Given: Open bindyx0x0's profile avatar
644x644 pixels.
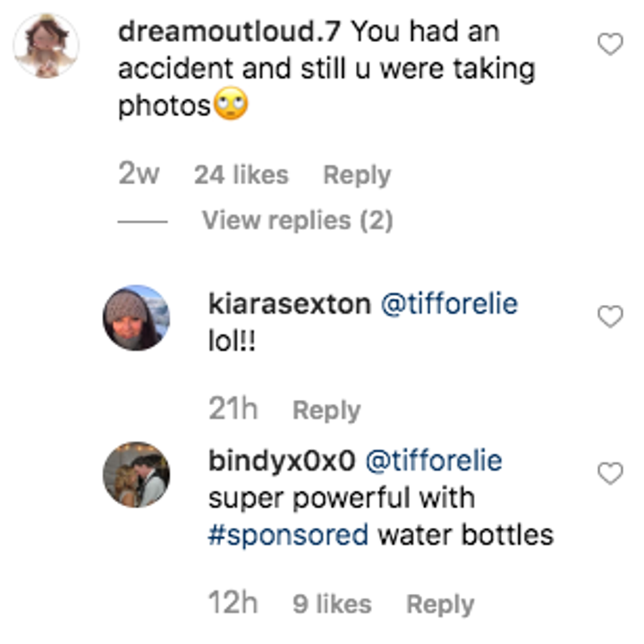Looking at the screenshot, I should (x=136, y=474).
